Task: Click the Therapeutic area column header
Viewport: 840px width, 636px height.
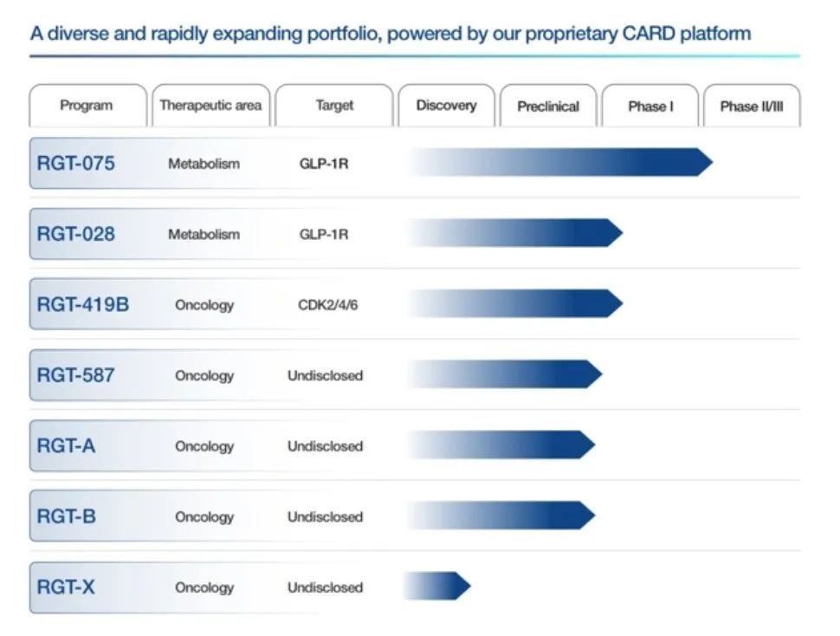Action: [211, 106]
